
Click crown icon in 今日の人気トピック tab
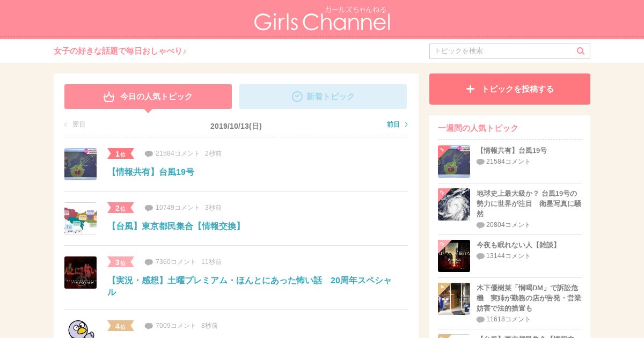click(x=109, y=97)
